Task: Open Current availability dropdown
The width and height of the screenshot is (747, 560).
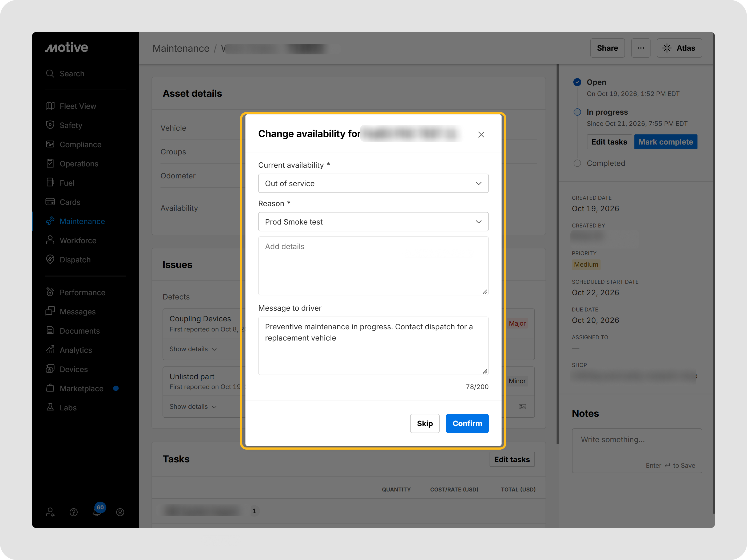Action: coord(373,183)
